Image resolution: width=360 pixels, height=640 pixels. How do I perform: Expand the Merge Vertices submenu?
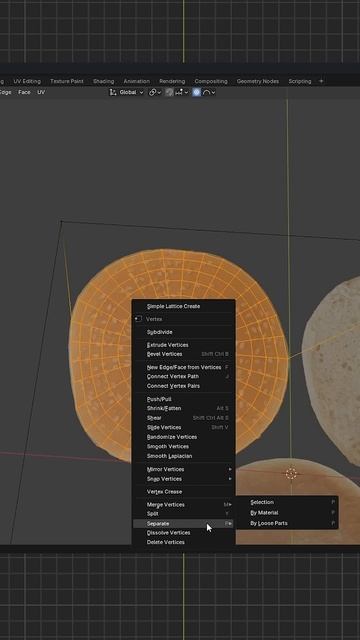(x=183, y=505)
